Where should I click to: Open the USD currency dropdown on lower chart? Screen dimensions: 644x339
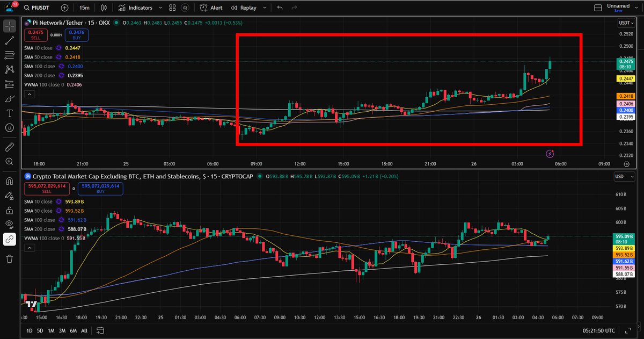click(625, 176)
